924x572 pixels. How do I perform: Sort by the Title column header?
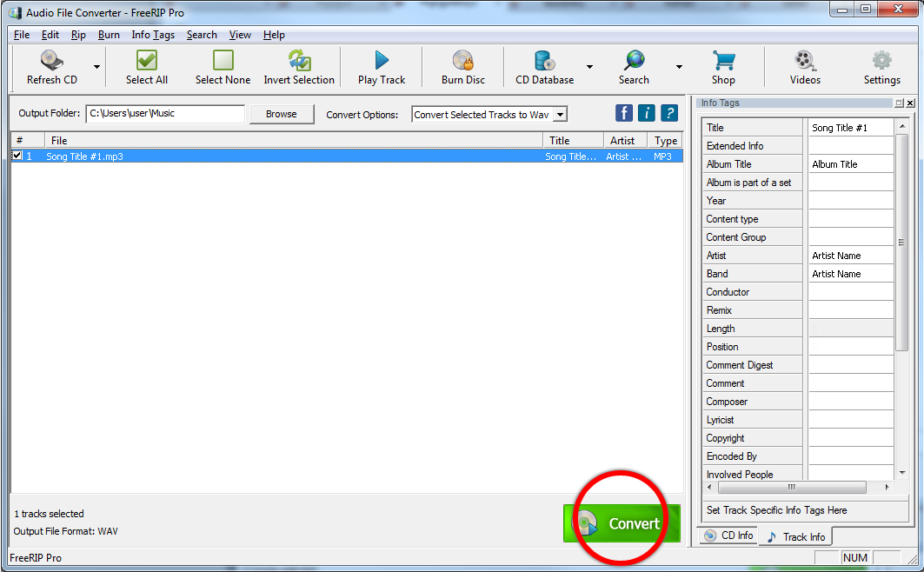[573, 140]
